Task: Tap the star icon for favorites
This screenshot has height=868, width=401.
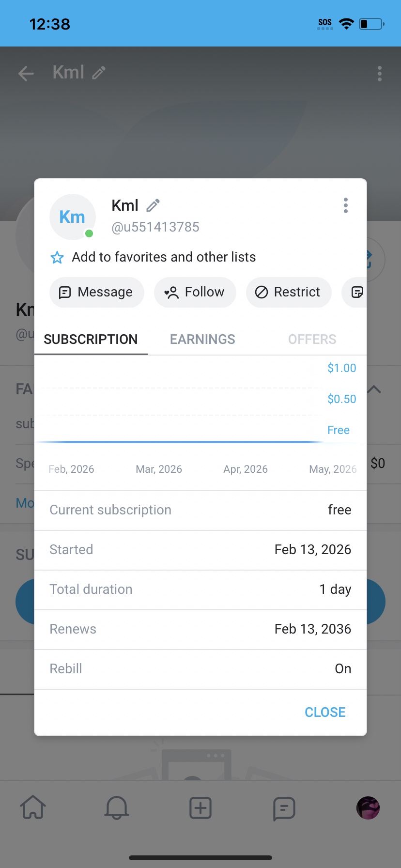Action: 57,257
